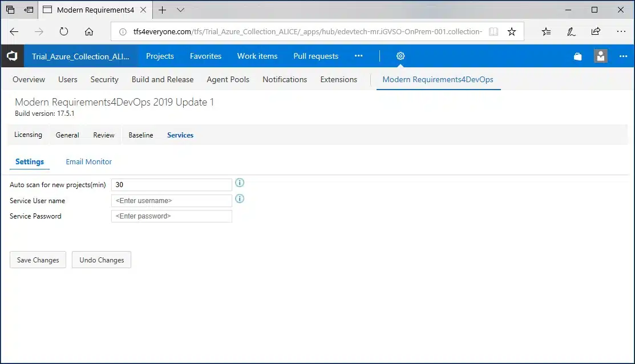
Task: Click info icon beside Service User name
Action: (240, 199)
